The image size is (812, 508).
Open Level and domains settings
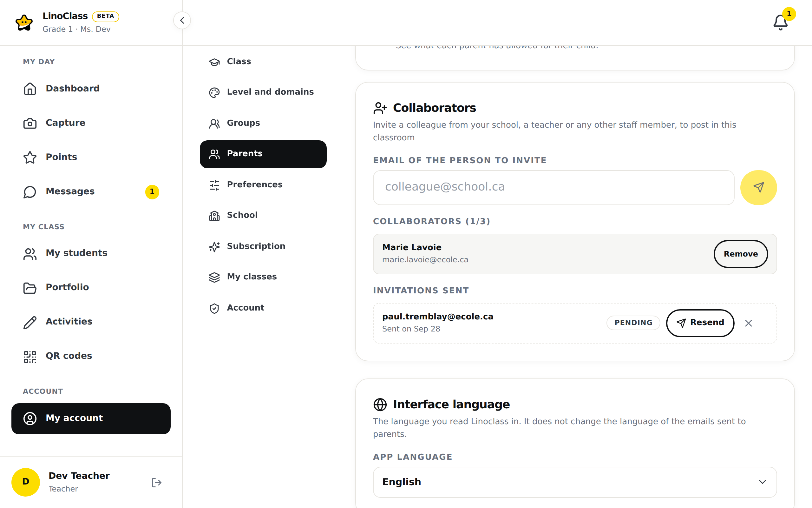click(263, 92)
